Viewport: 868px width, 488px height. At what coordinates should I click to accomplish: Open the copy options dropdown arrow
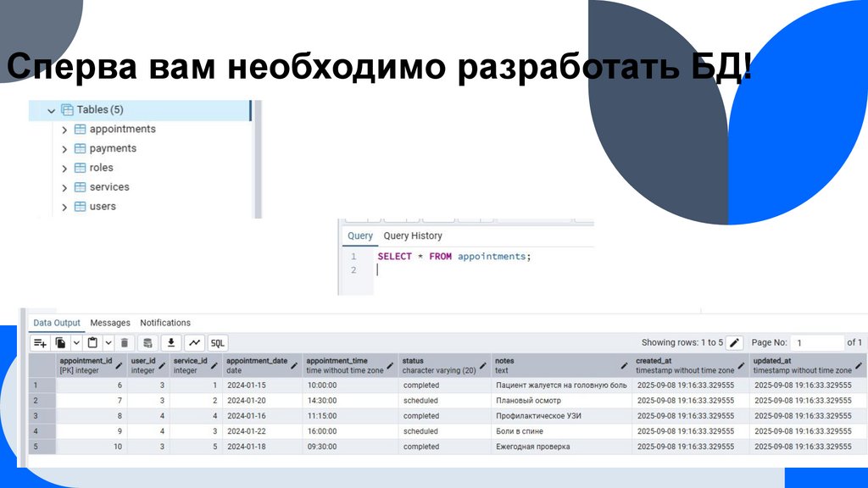point(76,343)
